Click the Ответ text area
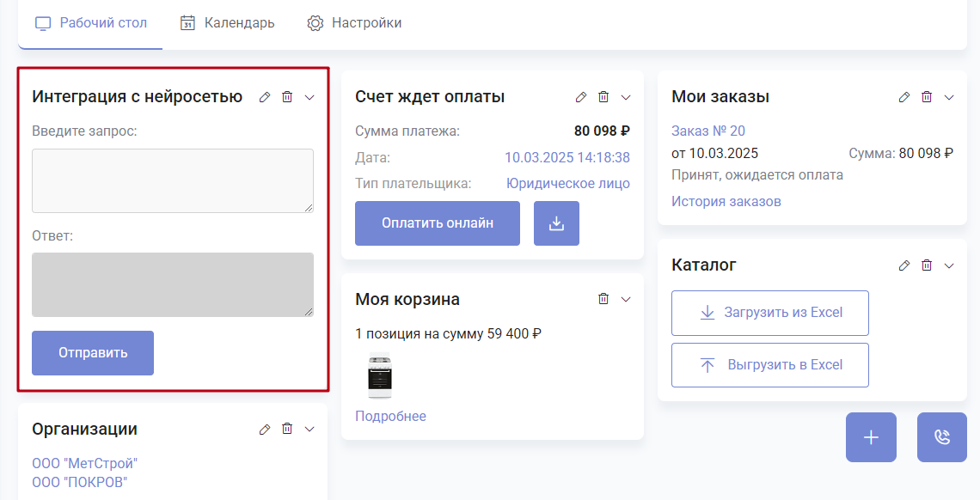Viewport: 980px width, 500px height. 173,284
